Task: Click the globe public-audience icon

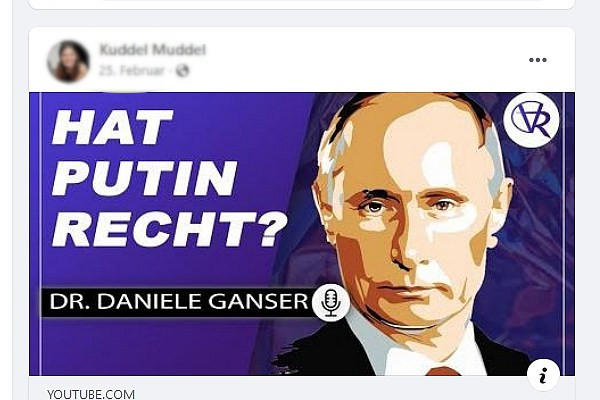Action: (x=183, y=70)
